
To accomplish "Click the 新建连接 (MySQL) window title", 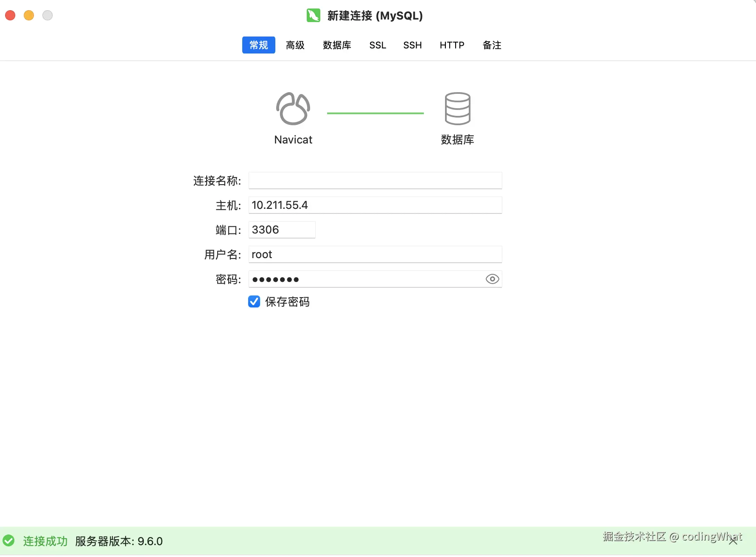I will click(x=375, y=16).
